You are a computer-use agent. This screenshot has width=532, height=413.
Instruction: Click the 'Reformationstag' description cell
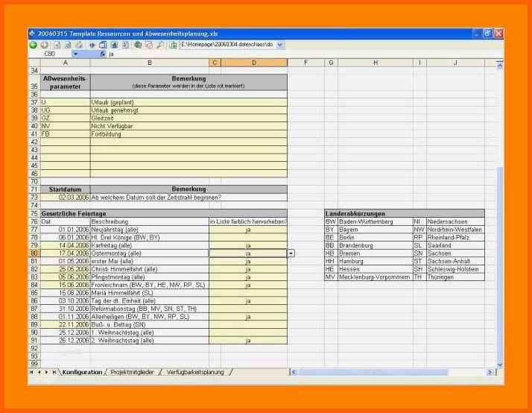(x=150, y=309)
